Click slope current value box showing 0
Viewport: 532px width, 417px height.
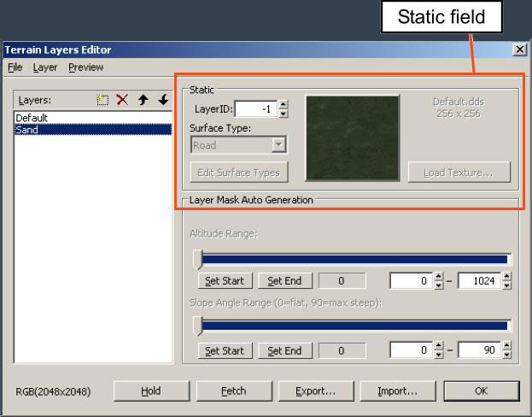pos(342,350)
